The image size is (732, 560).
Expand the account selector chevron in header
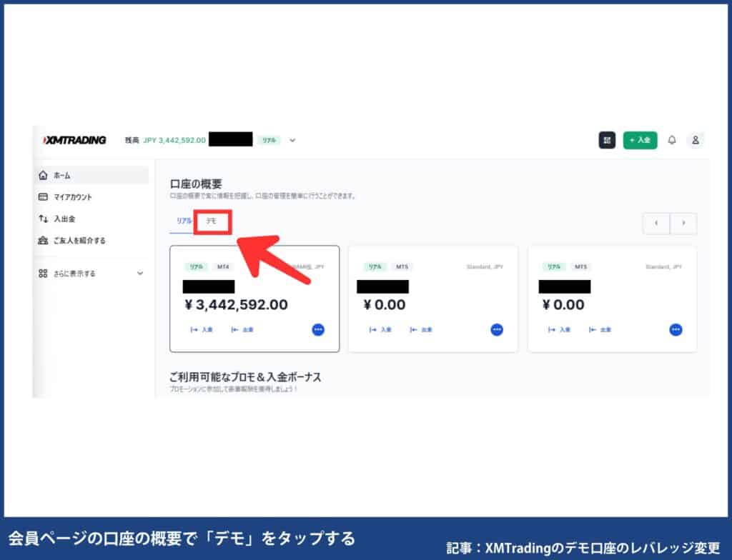coord(292,140)
